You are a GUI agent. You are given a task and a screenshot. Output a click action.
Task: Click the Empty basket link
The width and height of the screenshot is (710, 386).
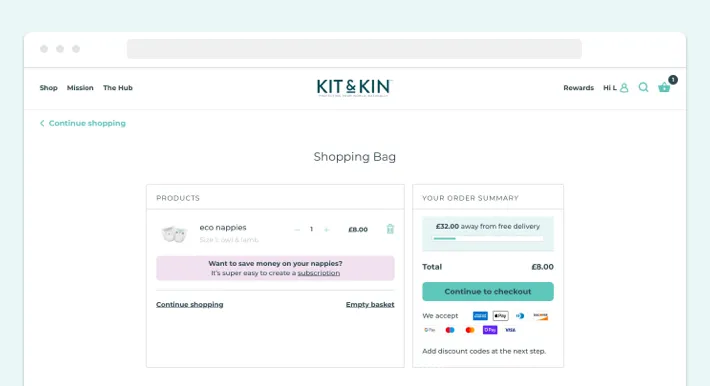pyautogui.click(x=370, y=304)
